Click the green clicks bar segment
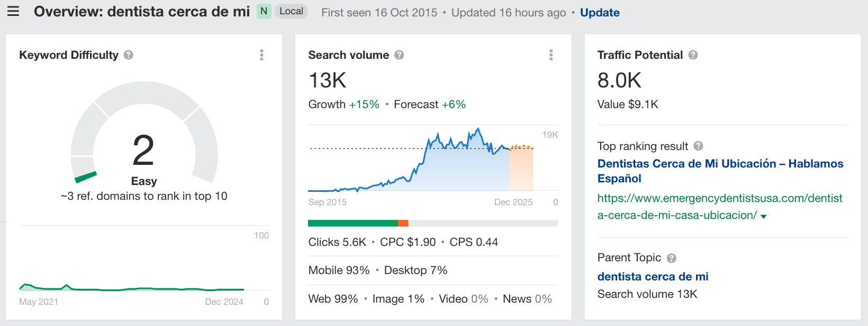868x326 pixels. 352,223
